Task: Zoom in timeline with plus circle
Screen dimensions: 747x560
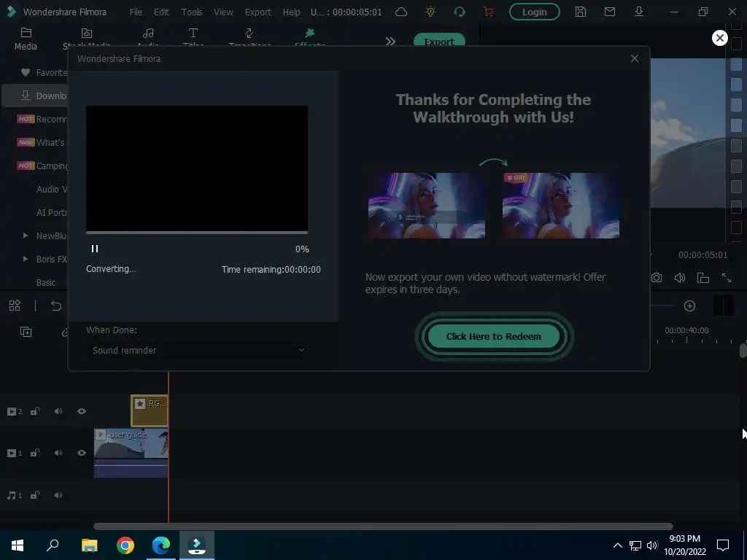Action: (689, 306)
